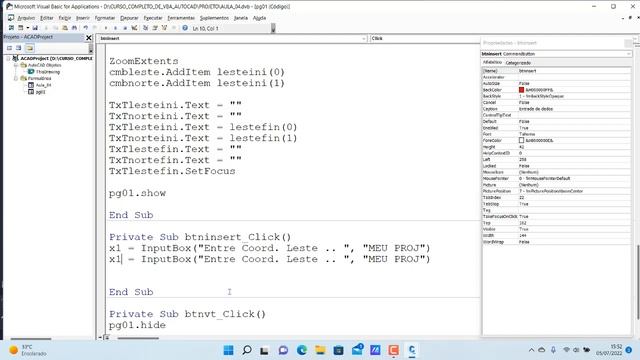640x360 pixels.
Task: Switch to the Categorizado properties tab
Action: click(x=518, y=63)
